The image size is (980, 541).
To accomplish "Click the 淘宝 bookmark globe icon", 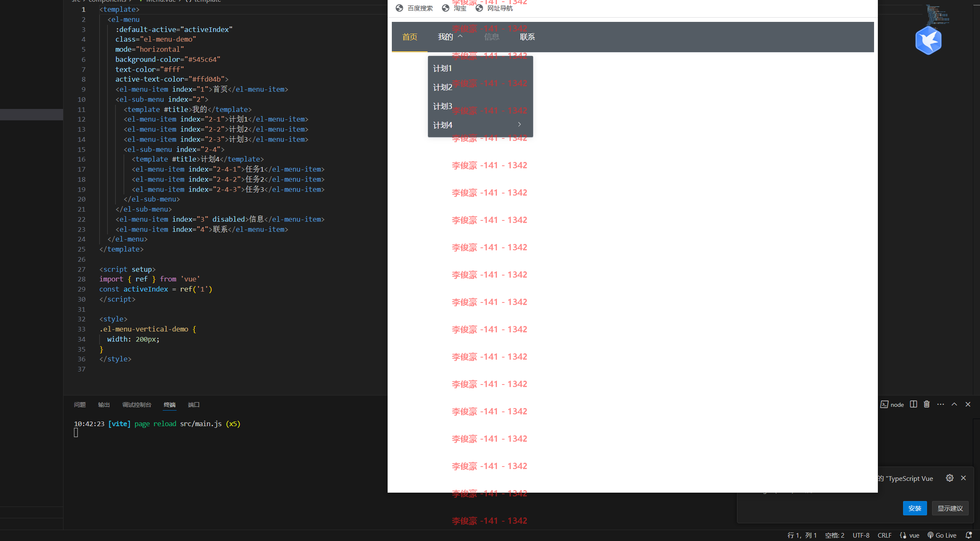I will (446, 8).
